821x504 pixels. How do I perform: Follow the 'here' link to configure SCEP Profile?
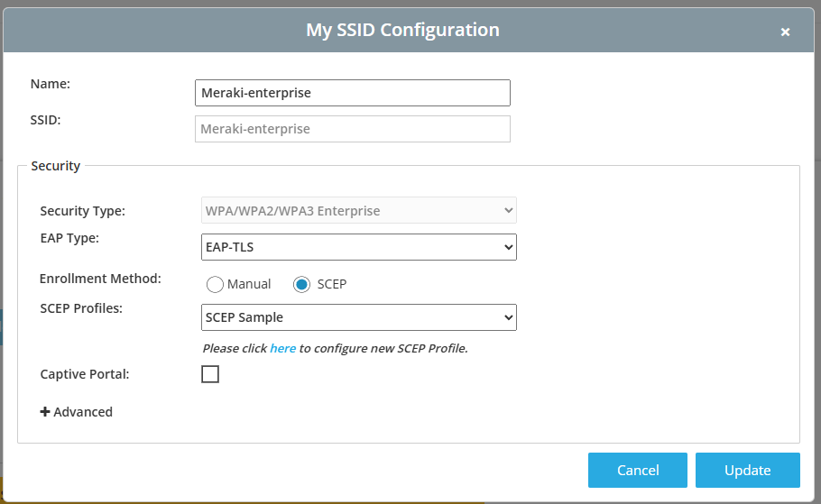[282, 348]
